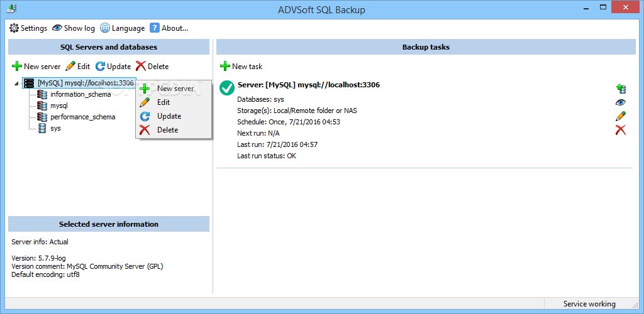Click the task server title text
Image resolution: width=644 pixels, height=314 pixels.
(308, 85)
